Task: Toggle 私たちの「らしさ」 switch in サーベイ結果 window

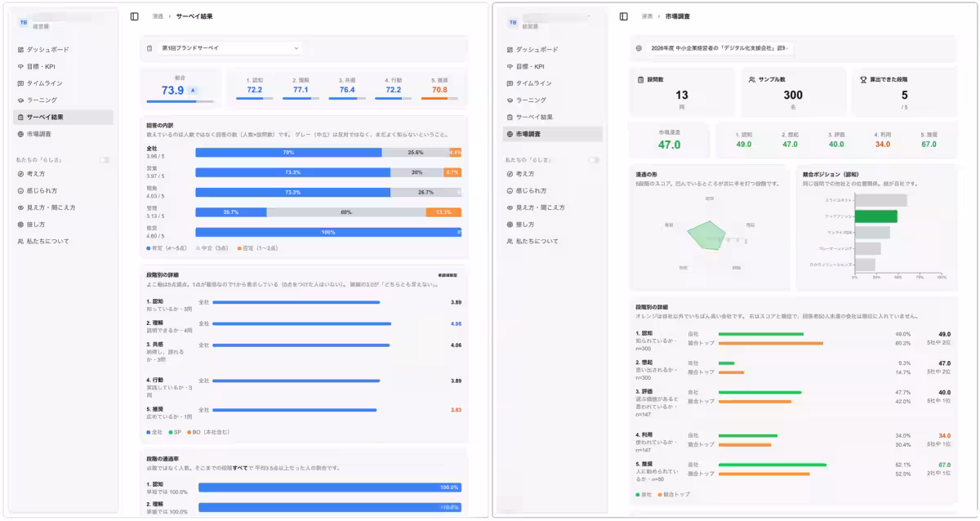Action: (105, 160)
